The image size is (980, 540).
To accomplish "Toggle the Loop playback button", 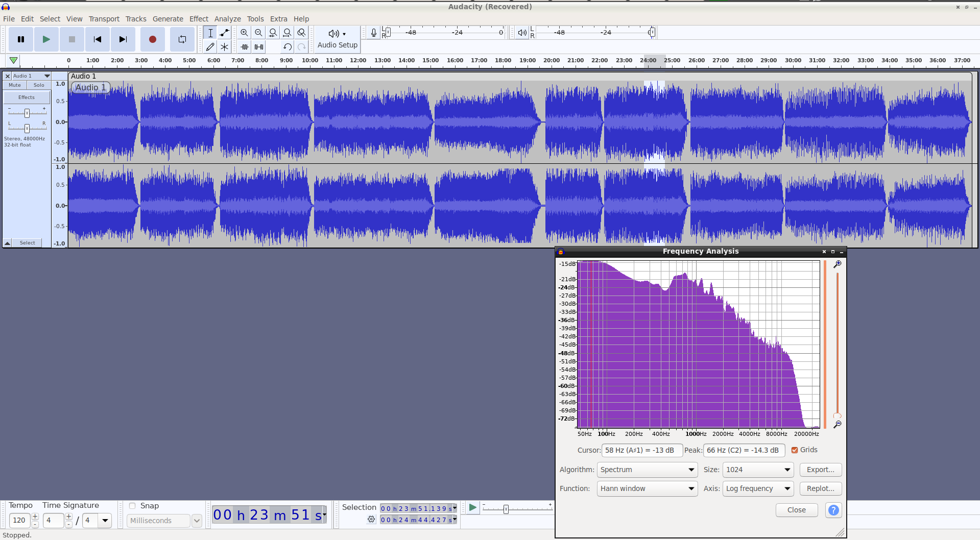I will (182, 39).
